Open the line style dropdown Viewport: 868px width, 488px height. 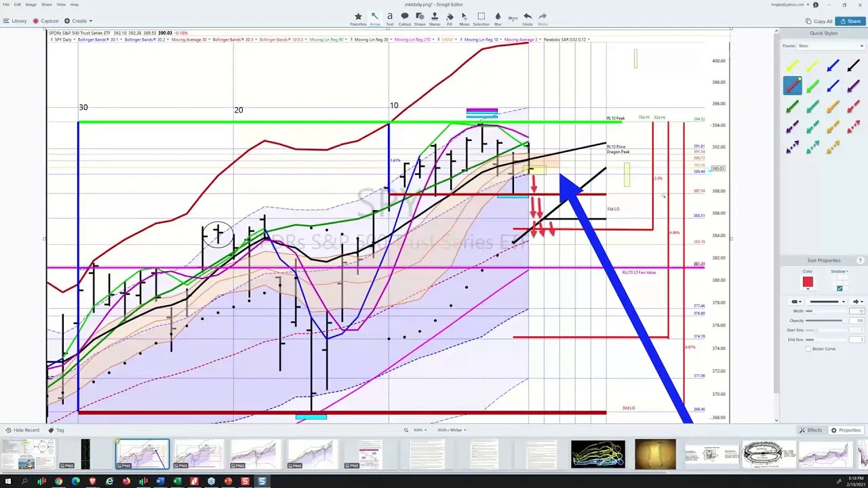click(x=827, y=302)
